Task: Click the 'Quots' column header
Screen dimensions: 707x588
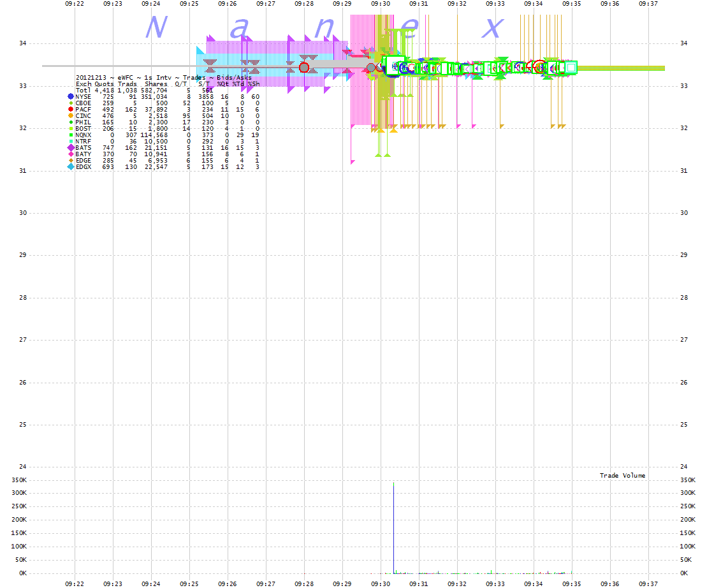Action: (x=104, y=84)
